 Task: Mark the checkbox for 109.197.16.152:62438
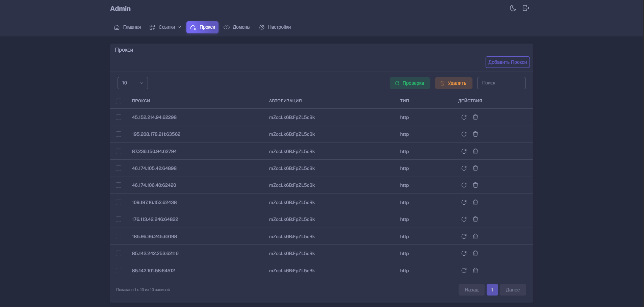click(119, 202)
